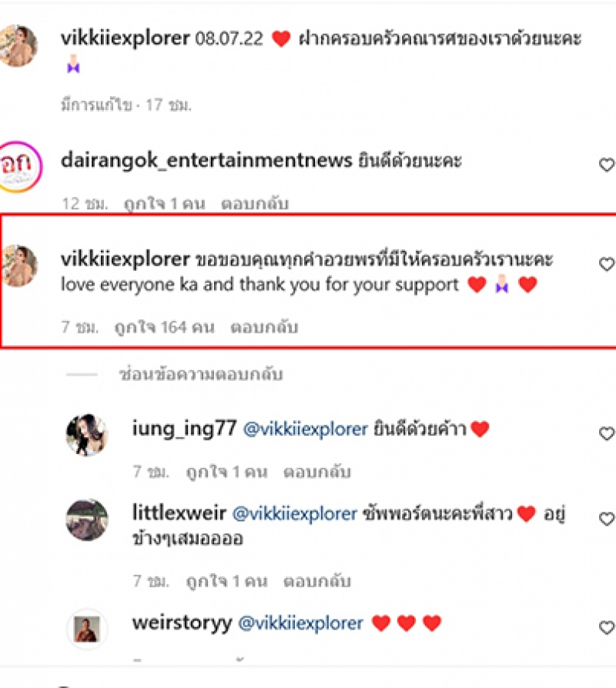Open @vikkiiexplorer mention in iung_ing77 reply
Viewport: 616px width, 688px height.
pos(306,429)
